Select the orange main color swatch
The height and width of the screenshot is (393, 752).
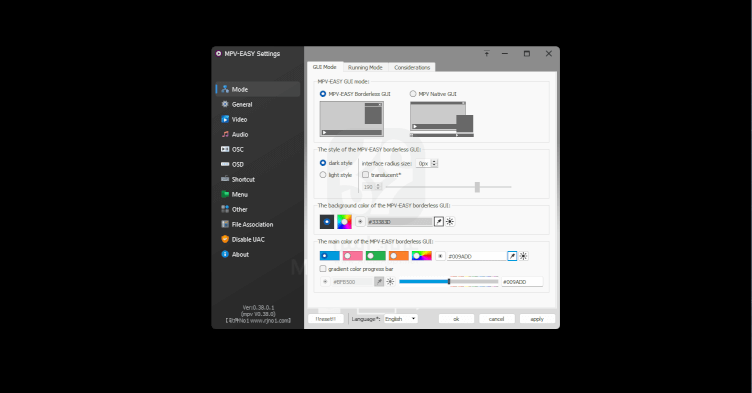(399, 256)
